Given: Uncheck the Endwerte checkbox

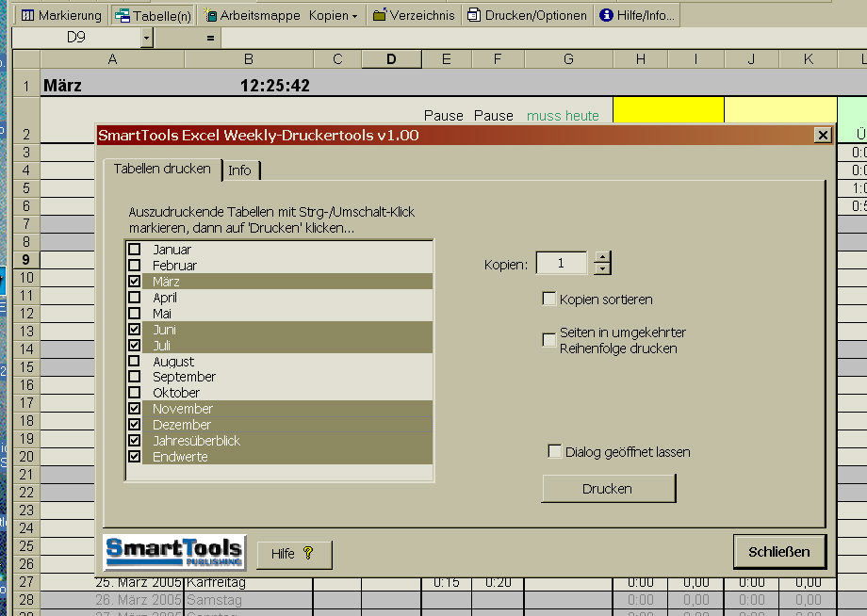Looking at the screenshot, I should click(135, 457).
